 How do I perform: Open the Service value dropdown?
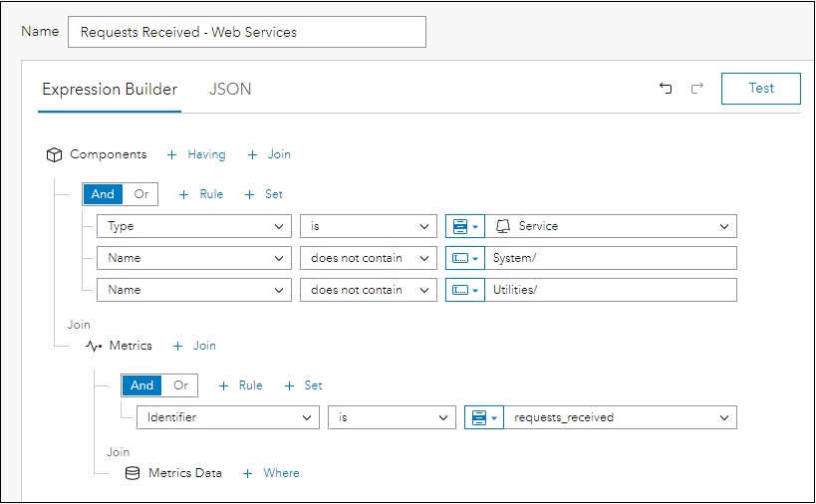coord(611,226)
